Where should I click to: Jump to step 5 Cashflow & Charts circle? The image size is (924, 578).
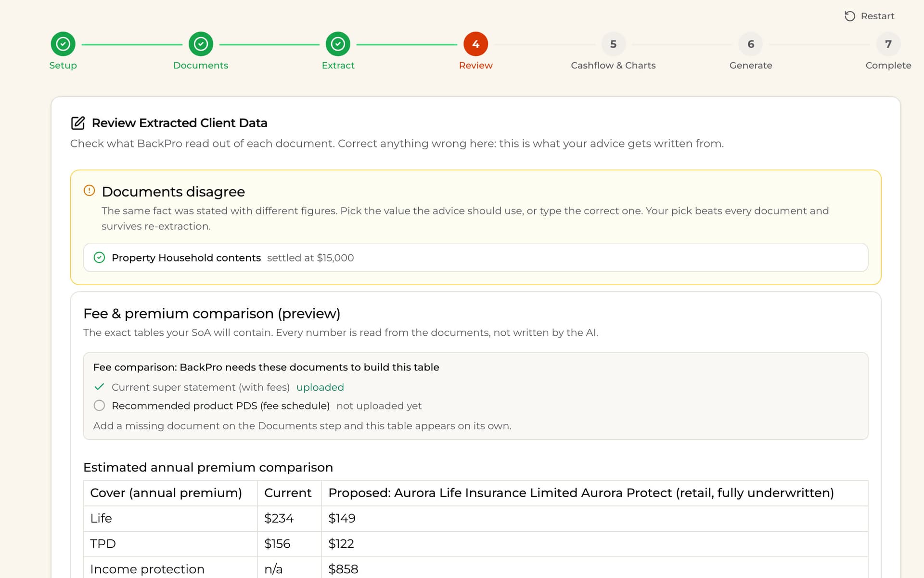[x=613, y=44]
